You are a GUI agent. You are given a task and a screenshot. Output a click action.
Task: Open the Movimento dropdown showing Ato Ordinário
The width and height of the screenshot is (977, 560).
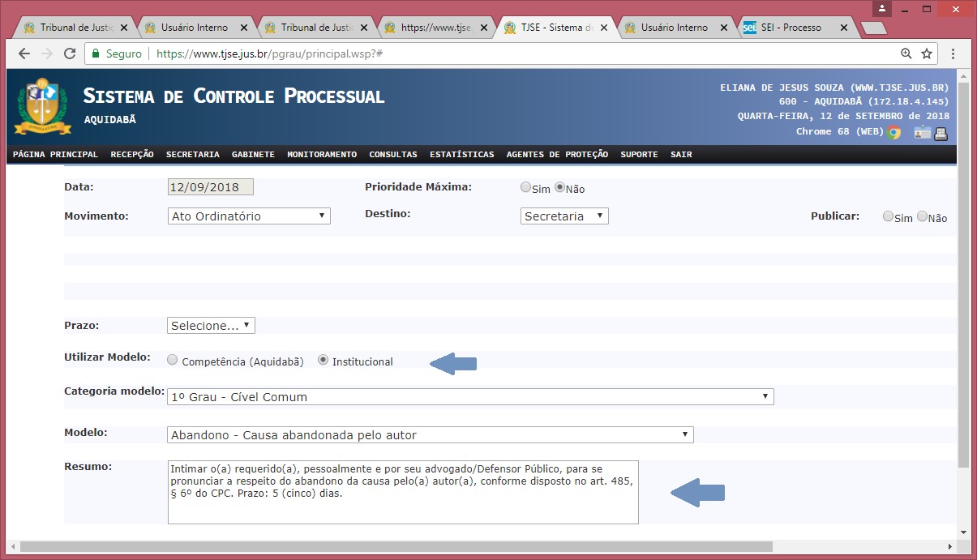tap(248, 216)
